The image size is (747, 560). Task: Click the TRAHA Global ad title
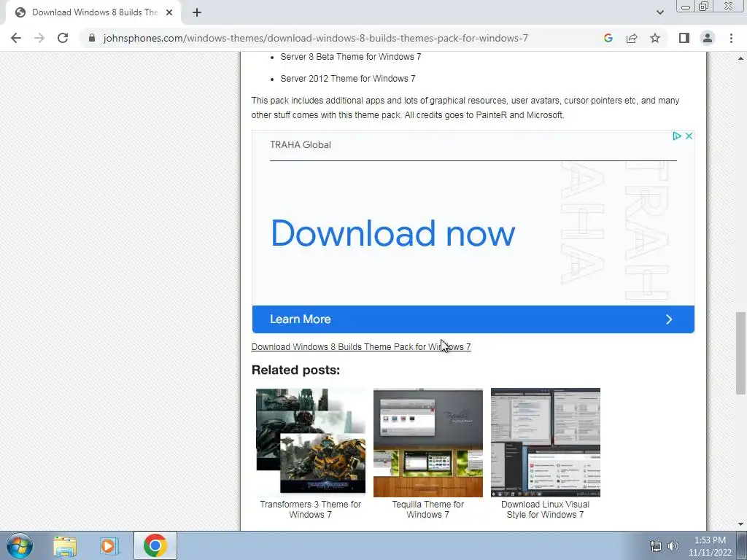pyautogui.click(x=300, y=145)
